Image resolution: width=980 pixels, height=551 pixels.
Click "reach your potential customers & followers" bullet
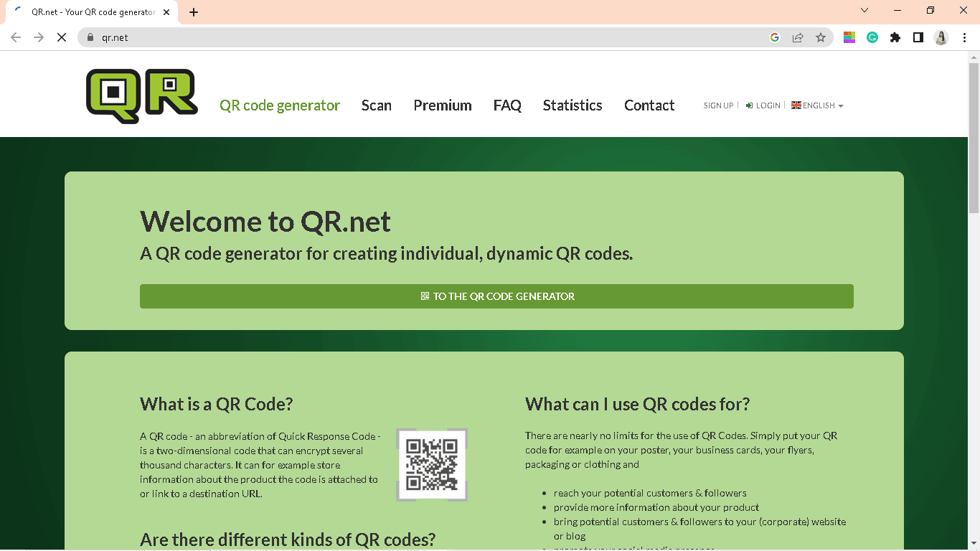(650, 493)
